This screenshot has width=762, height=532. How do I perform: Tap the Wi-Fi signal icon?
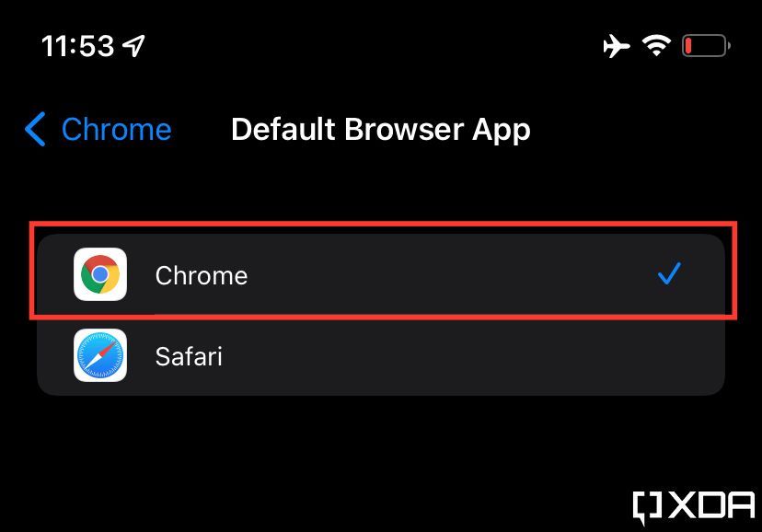pyautogui.click(x=656, y=44)
